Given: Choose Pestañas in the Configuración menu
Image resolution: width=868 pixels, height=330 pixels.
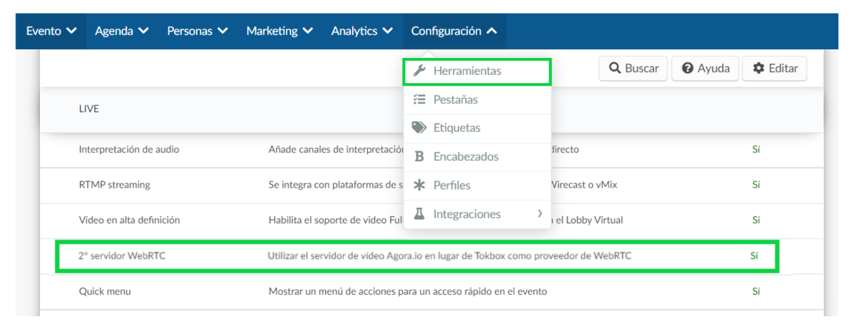Looking at the screenshot, I should [477, 100].
